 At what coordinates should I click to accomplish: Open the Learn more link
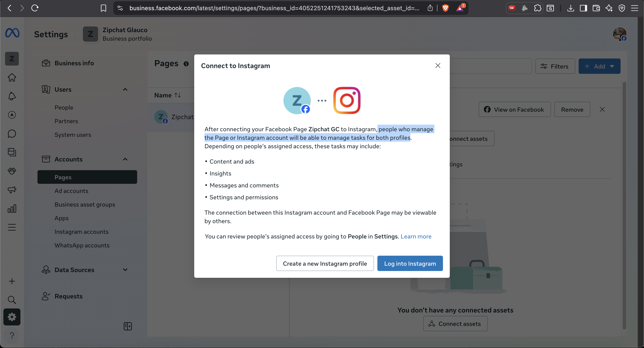[x=416, y=236]
